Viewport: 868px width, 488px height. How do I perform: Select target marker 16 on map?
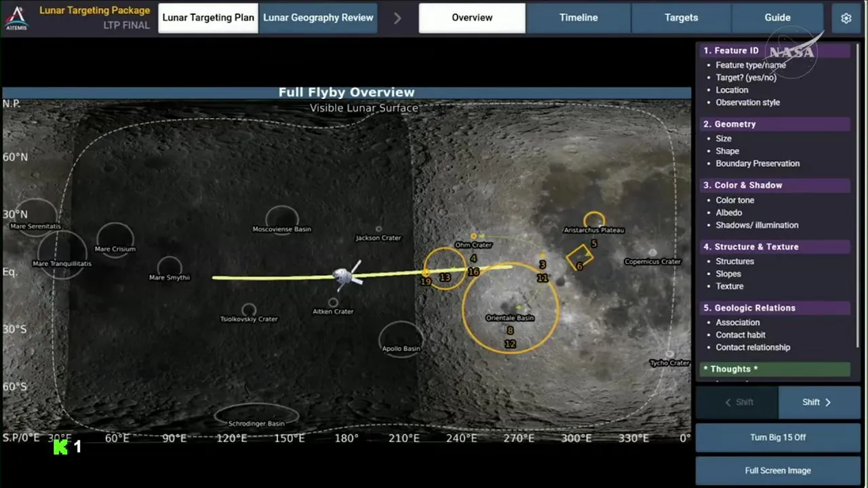coord(473,272)
